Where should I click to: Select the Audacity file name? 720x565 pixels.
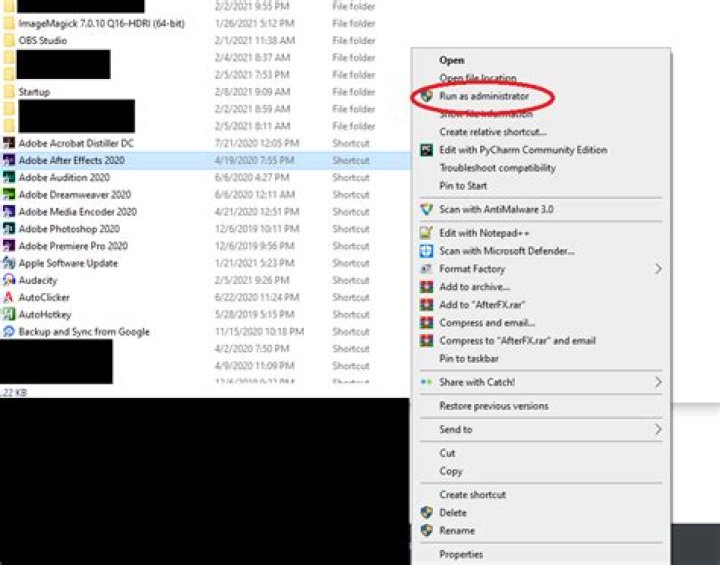click(x=38, y=280)
